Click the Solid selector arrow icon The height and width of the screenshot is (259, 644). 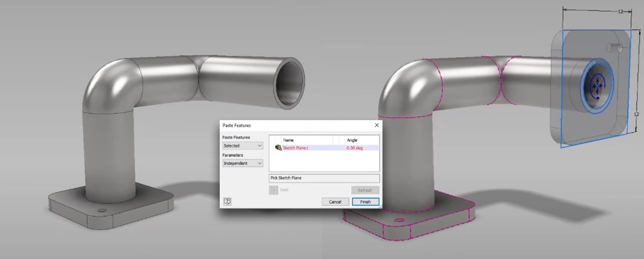coord(273,190)
